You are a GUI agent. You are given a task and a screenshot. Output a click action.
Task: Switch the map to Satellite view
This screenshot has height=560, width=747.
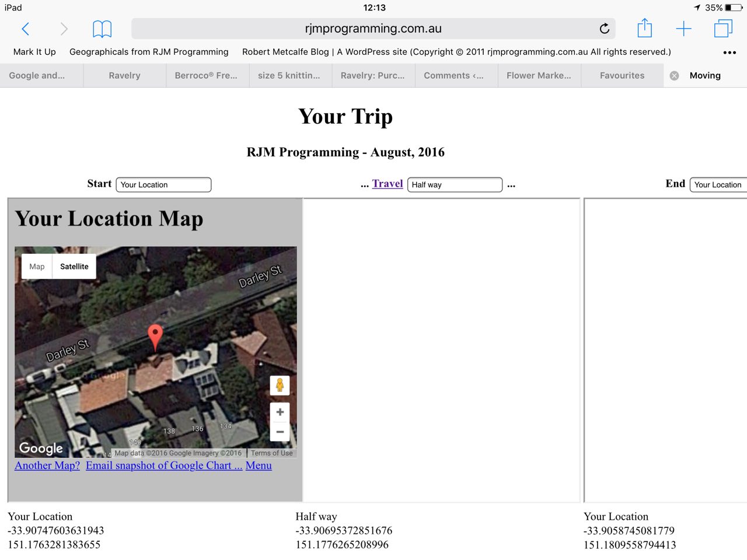(x=74, y=267)
